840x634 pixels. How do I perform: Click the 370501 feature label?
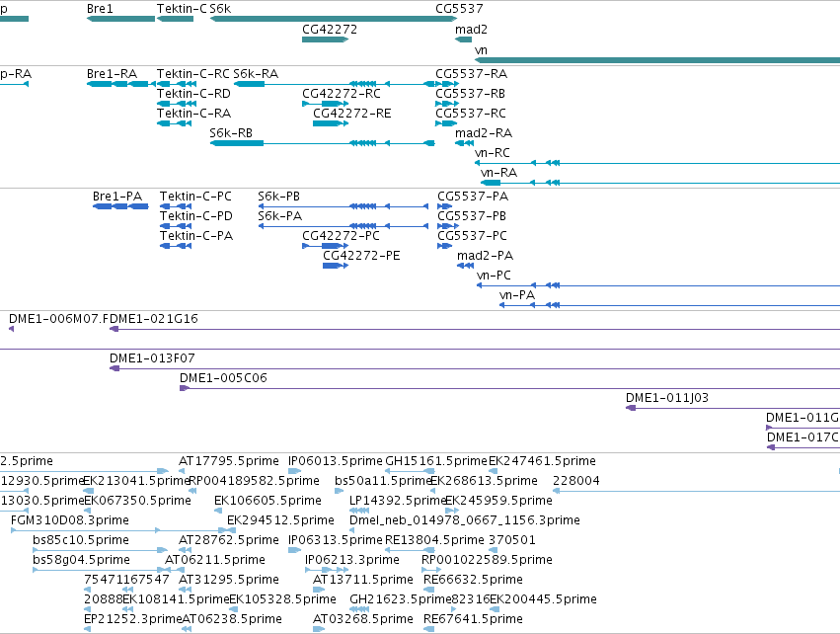point(511,540)
